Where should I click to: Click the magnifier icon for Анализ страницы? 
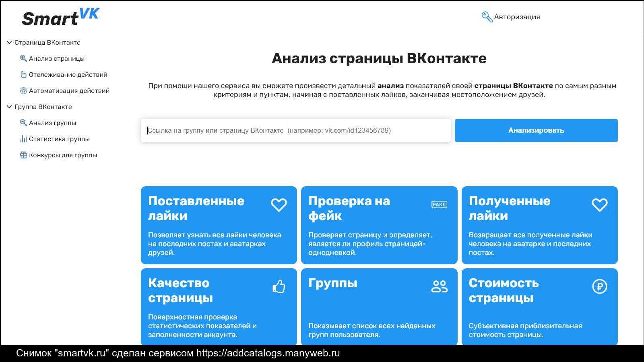tap(23, 58)
